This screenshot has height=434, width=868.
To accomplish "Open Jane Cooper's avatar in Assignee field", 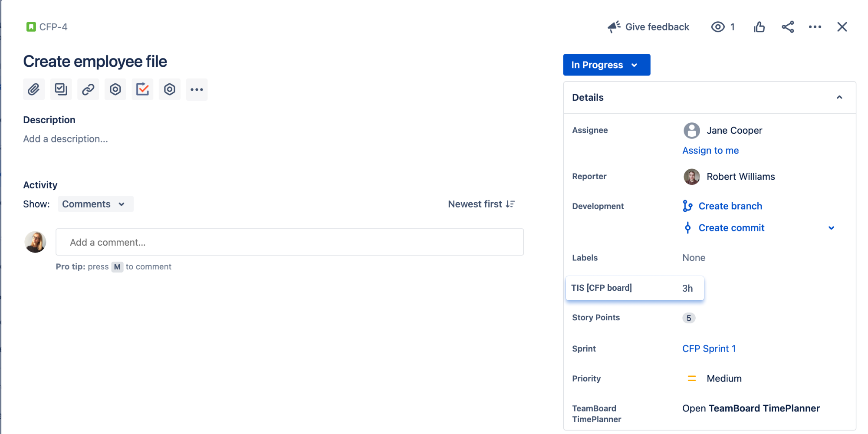I will click(691, 130).
